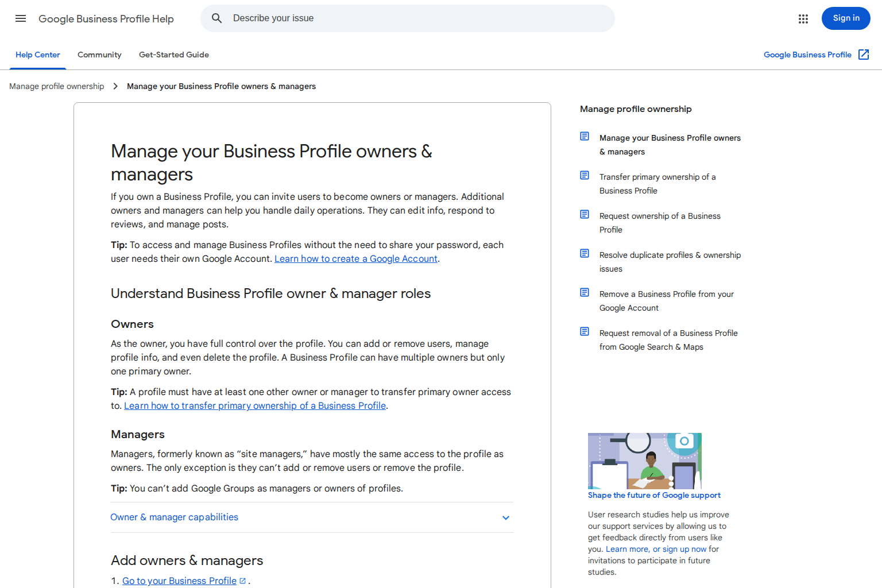882x588 pixels.
Task: Click article icon for Request removal of a Business Profile
Action: pyautogui.click(x=585, y=331)
